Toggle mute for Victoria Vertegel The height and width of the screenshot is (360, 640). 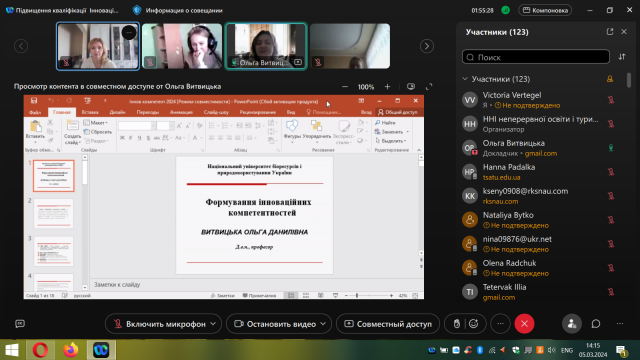pos(611,100)
